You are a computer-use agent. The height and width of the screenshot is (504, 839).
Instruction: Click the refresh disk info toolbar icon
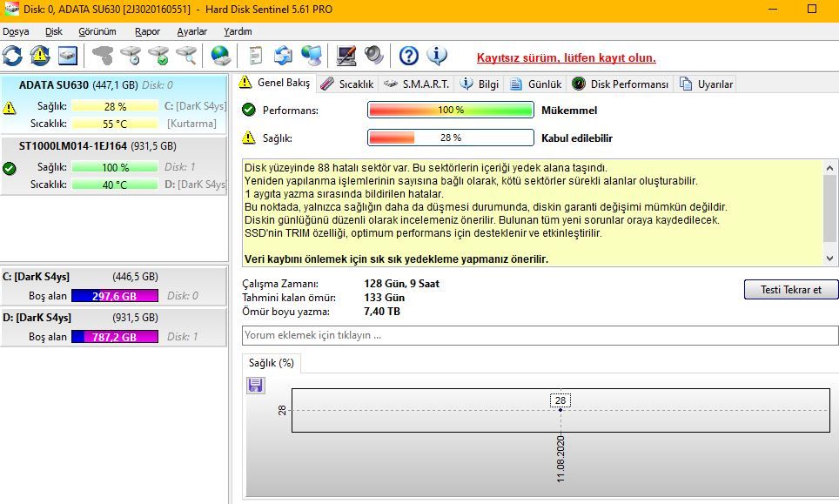click(12, 56)
